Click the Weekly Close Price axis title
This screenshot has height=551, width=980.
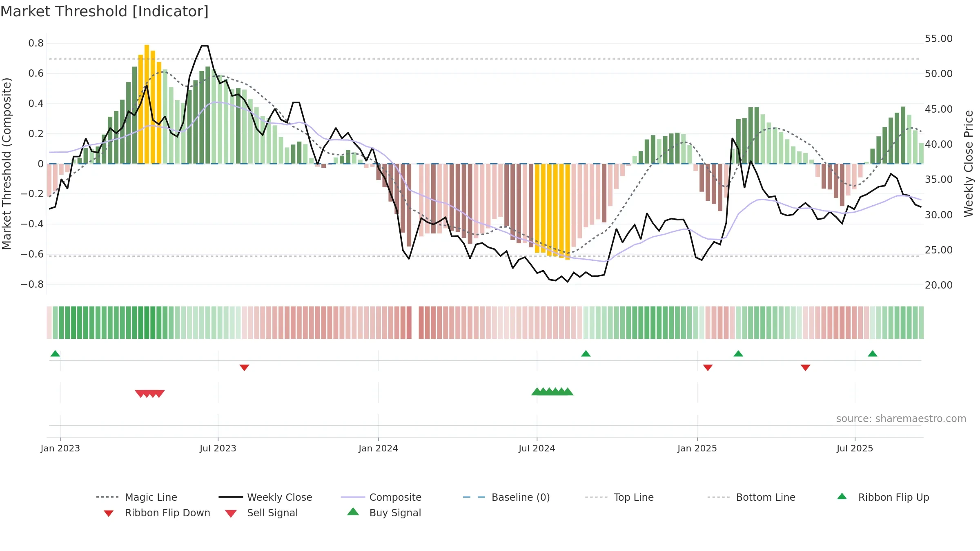click(969, 163)
